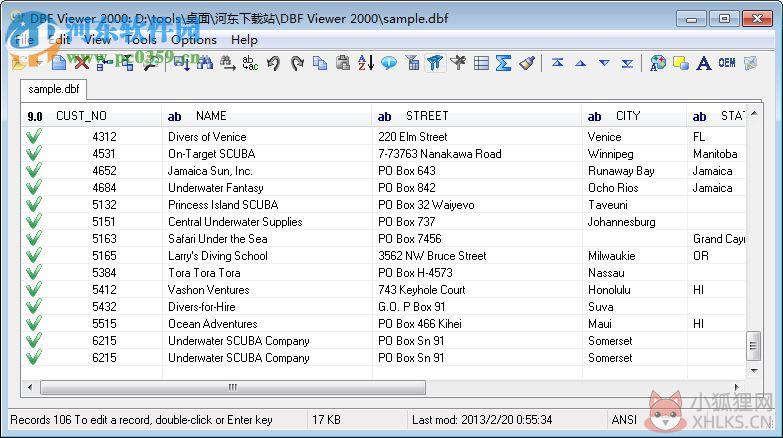Select the 'Divers of Venice' name cell
Image resolution: width=783 pixels, height=438 pixels.
click(x=267, y=136)
